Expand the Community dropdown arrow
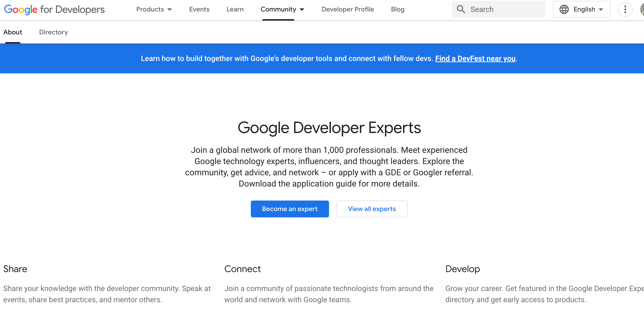 click(302, 10)
